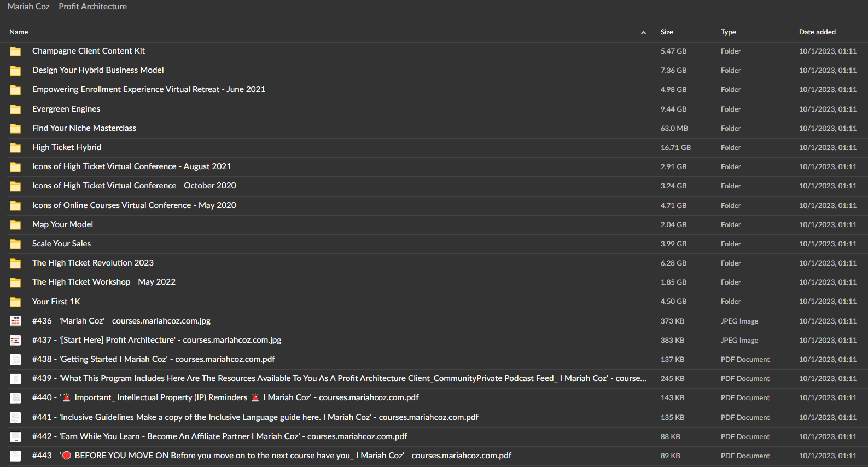Click the #437 Start Here JPEG file icon
The width and height of the screenshot is (868, 467).
click(15, 341)
